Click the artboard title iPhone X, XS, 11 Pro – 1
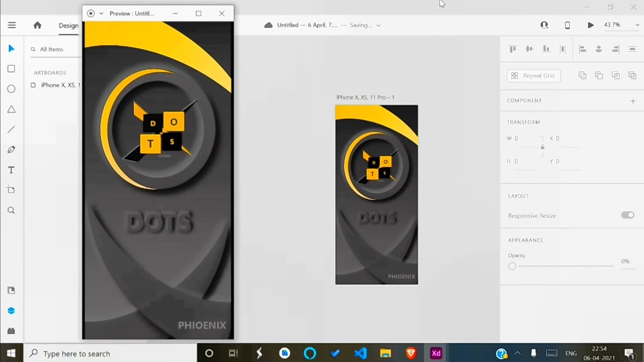This screenshot has width=644, height=362. [x=365, y=97]
